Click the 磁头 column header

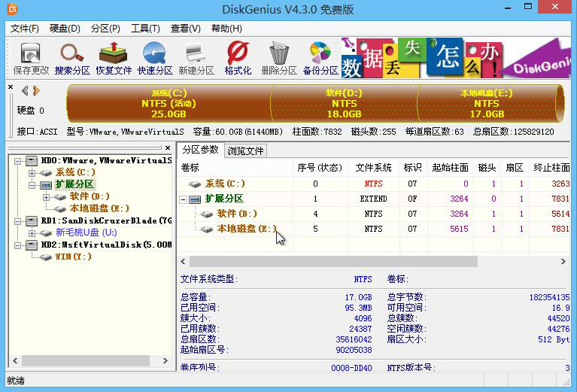[x=487, y=168]
